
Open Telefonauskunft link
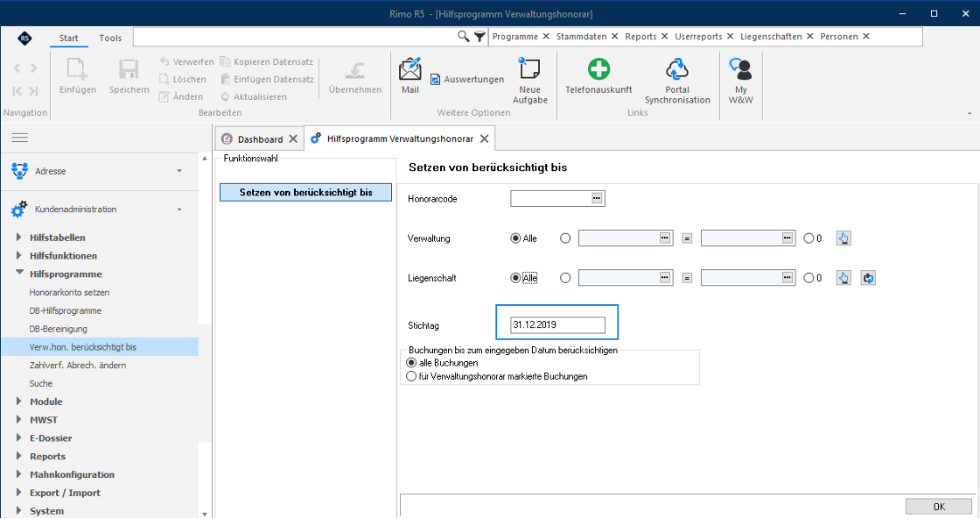[599, 76]
